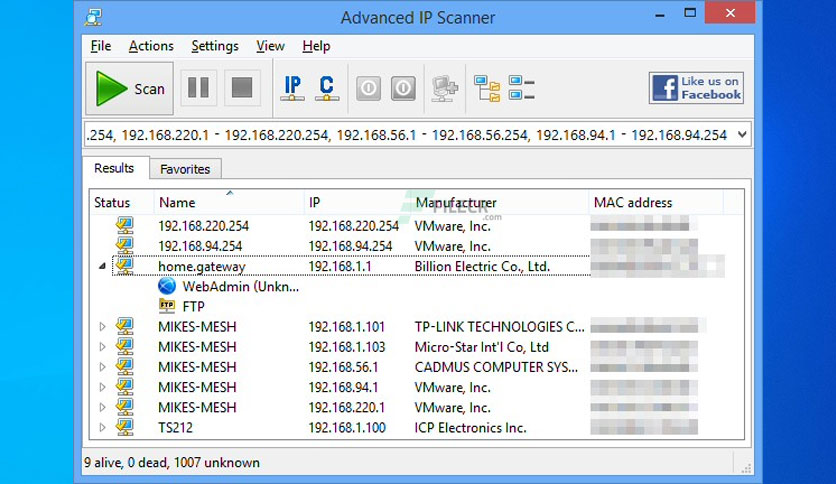This screenshot has height=484, width=836.
Task: Switch to the Favorites tab
Action: click(185, 169)
